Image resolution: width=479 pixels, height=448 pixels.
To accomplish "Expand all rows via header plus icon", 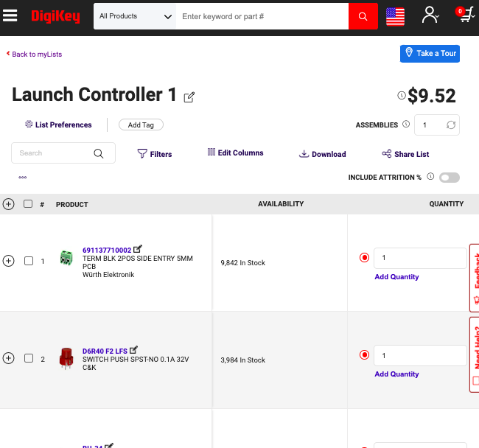I will 9,204.
